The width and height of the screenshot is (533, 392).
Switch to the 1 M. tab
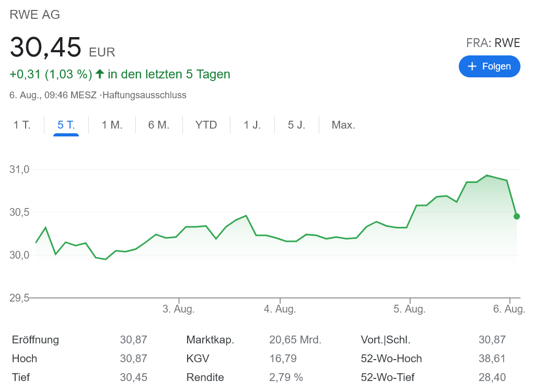click(112, 125)
